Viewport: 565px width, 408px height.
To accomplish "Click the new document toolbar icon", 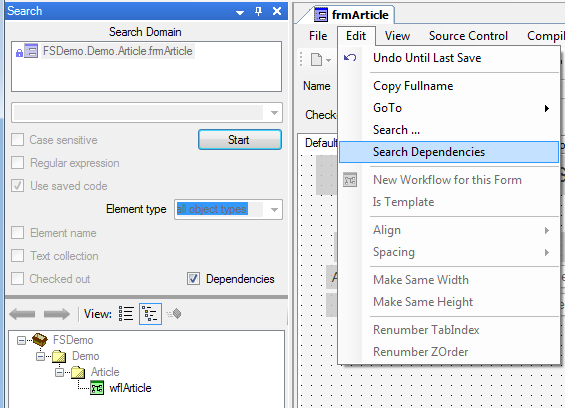I will (316, 59).
